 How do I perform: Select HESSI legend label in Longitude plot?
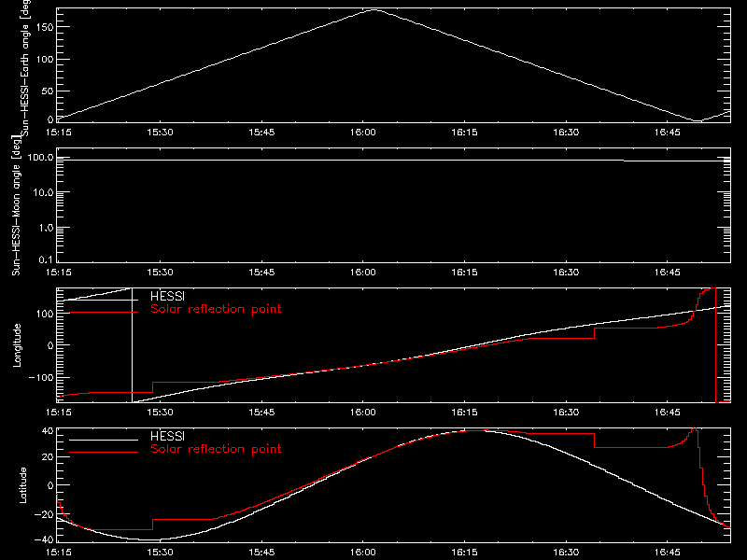click(167, 297)
